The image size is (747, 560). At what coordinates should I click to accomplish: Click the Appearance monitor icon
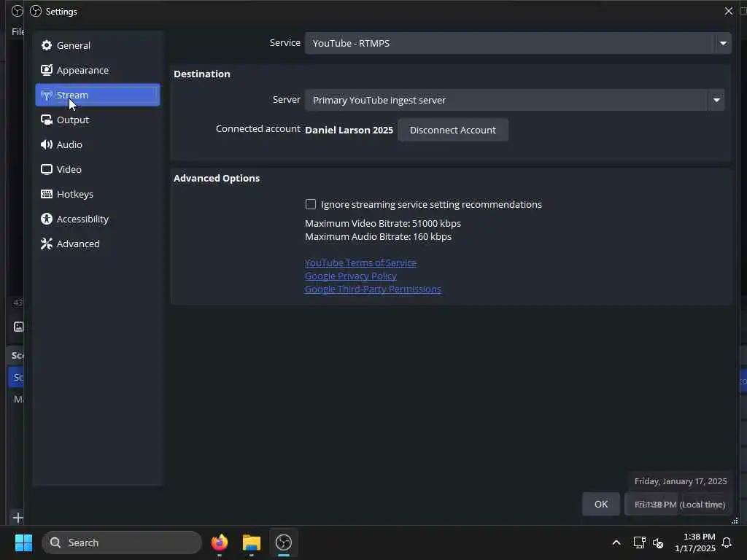click(46, 70)
